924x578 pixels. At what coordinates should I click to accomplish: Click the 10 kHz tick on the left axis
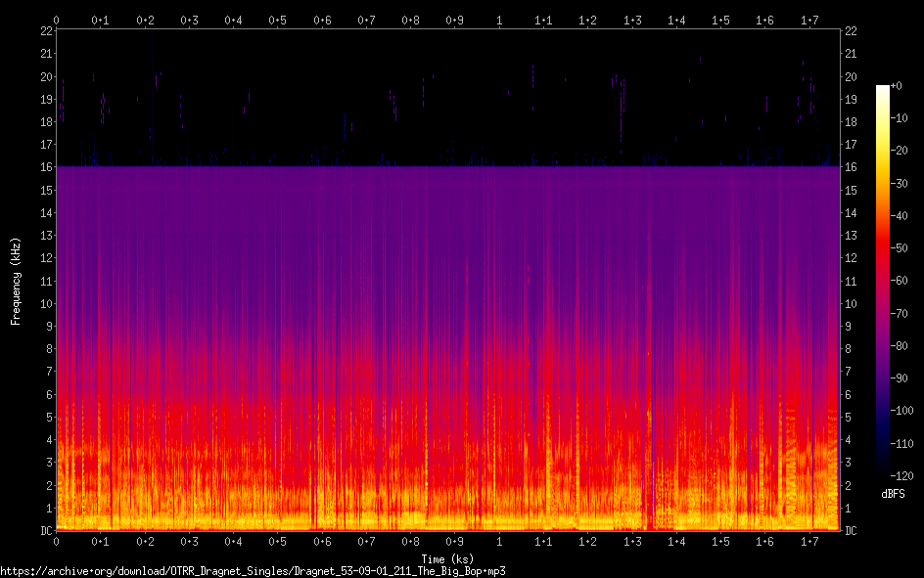click(x=45, y=304)
